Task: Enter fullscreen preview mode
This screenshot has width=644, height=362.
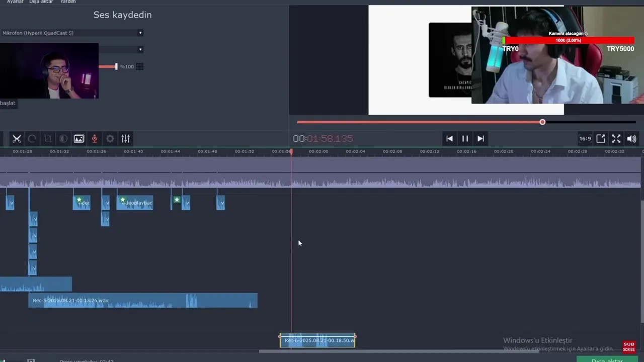Action: point(616,139)
